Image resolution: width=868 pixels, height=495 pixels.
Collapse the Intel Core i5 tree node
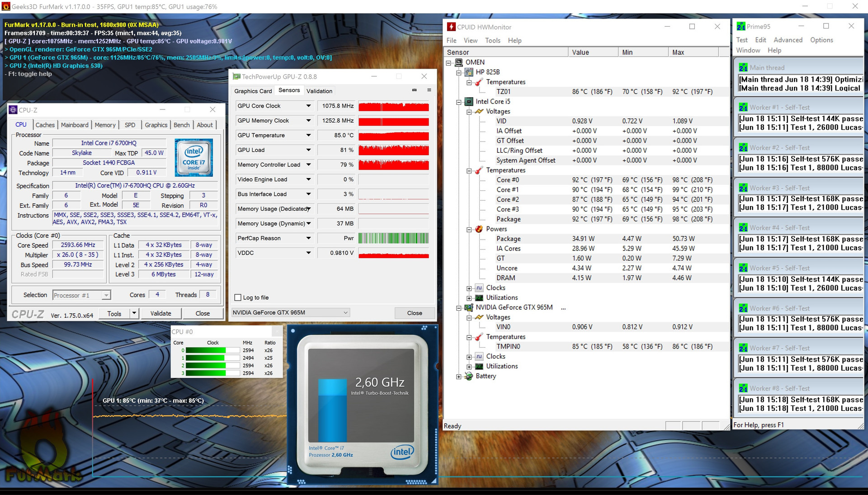(x=459, y=102)
